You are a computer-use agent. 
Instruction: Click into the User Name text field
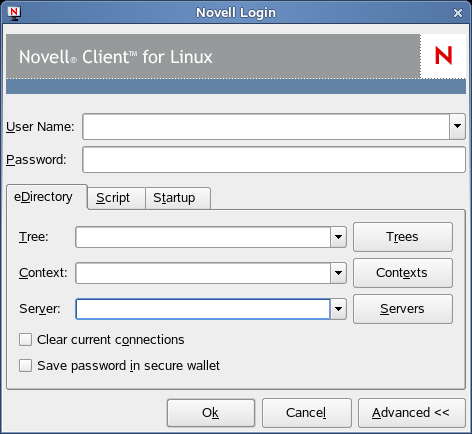coord(266,126)
